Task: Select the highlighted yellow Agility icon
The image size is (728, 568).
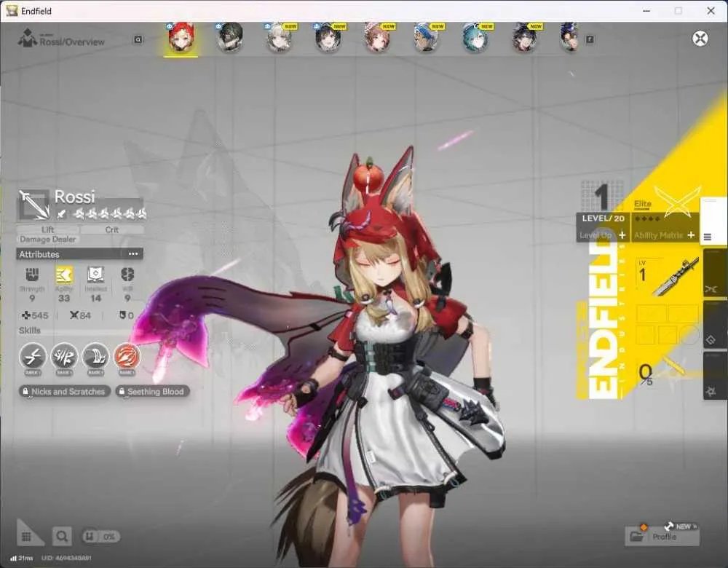Action: click(64, 275)
